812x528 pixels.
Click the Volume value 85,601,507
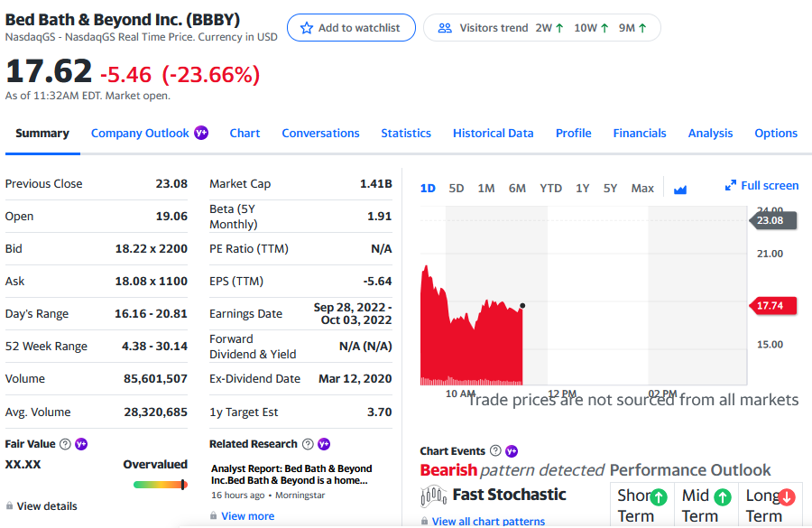pos(155,379)
